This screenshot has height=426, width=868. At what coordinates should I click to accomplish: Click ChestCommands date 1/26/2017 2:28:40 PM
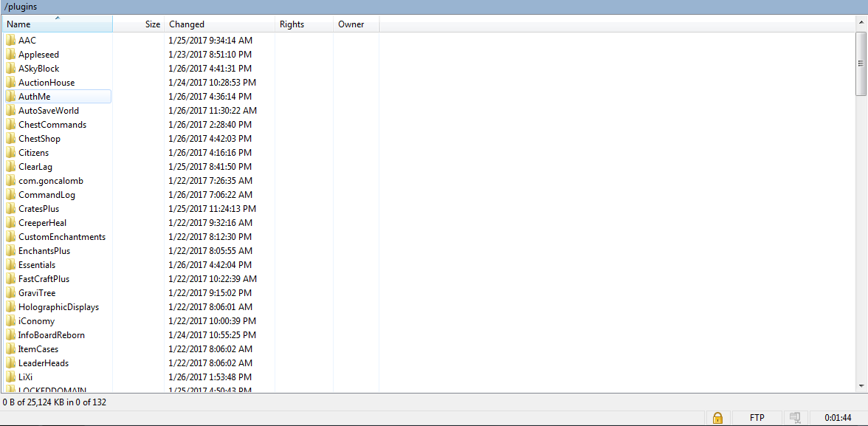pyautogui.click(x=210, y=125)
